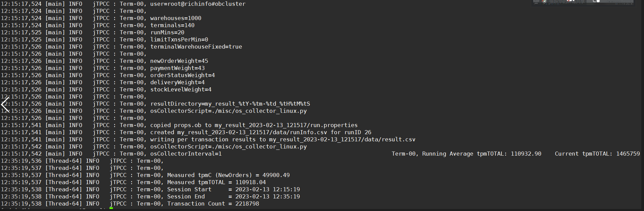644x211 pixels.
Task: Click the Measured tpmTOTAL value 110918.04
Action: click(x=251, y=182)
